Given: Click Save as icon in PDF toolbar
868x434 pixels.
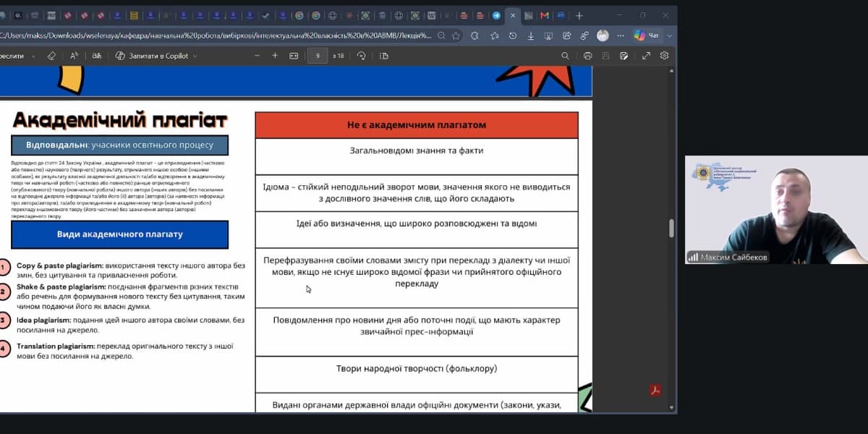Looking at the screenshot, I should point(624,56).
